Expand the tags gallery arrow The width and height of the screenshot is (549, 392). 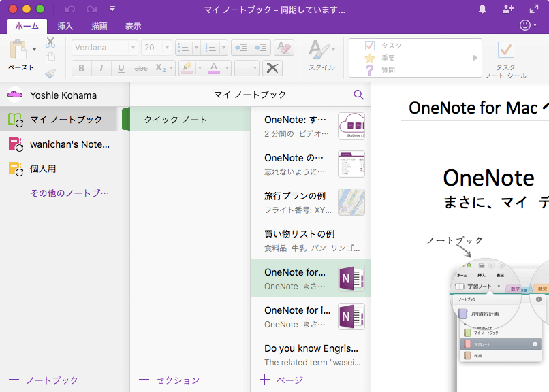coord(475,58)
